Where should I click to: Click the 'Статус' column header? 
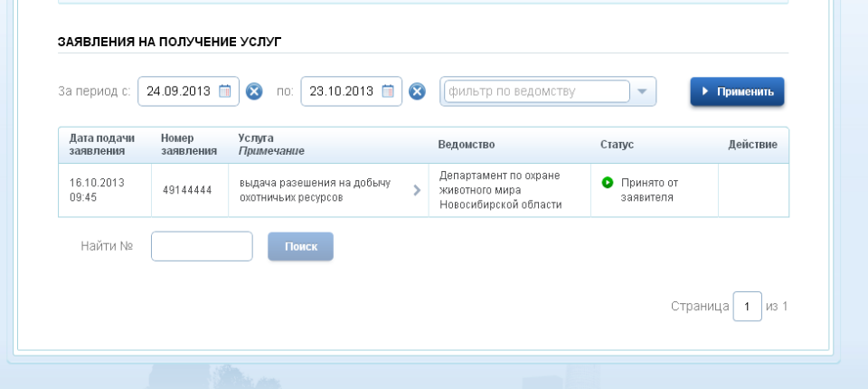617,145
